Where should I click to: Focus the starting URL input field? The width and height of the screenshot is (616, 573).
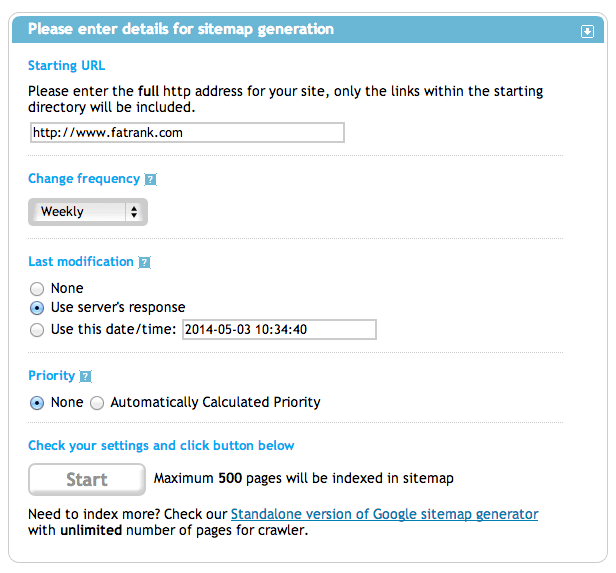point(187,133)
